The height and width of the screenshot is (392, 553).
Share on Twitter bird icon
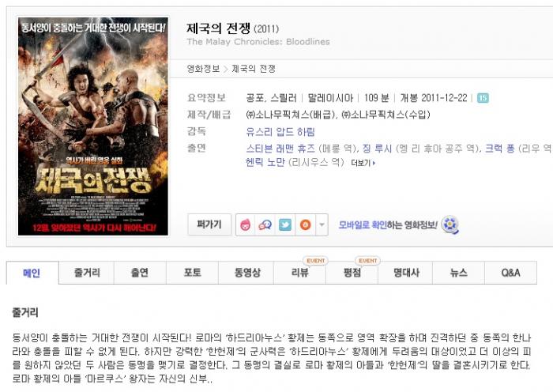point(285,224)
